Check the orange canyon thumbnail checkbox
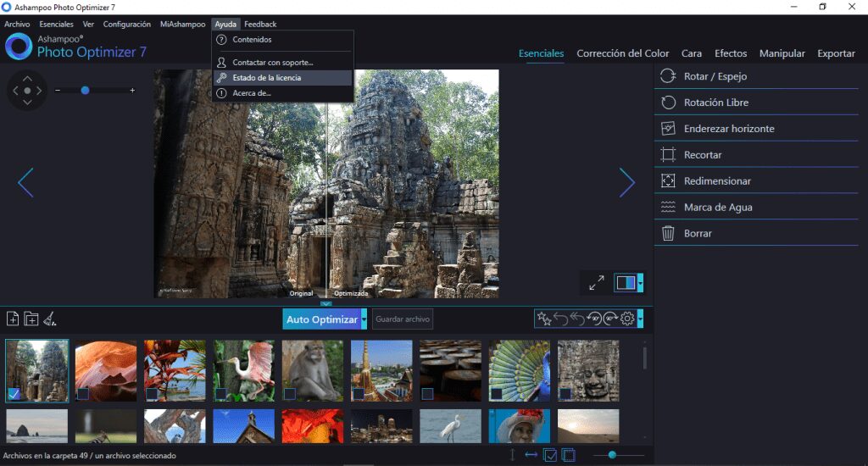 click(82, 394)
